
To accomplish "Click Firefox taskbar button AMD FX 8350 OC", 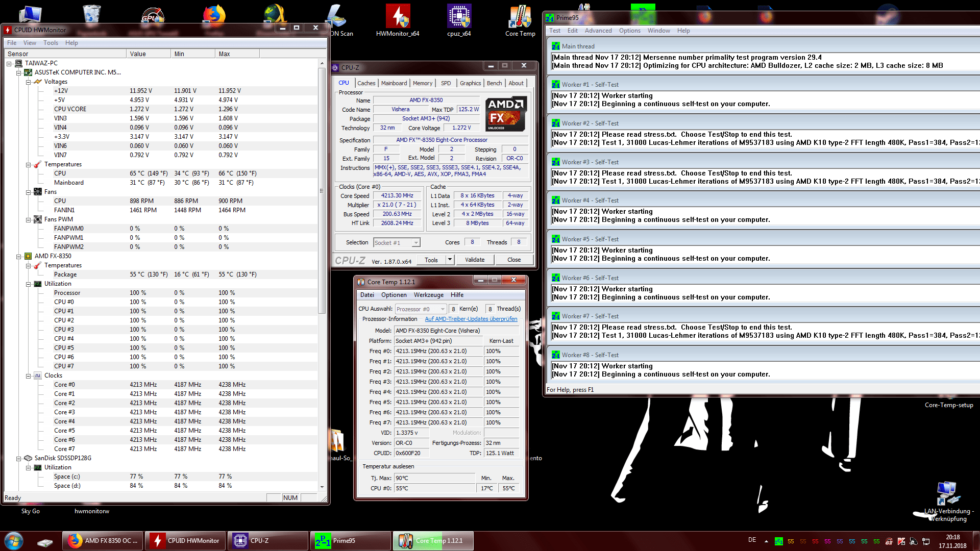I will point(103,541).
